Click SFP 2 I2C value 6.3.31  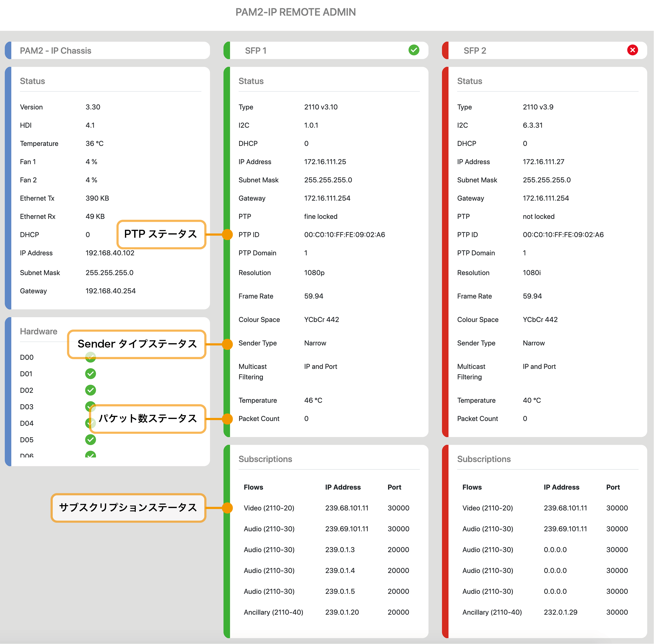coord(532,125)
